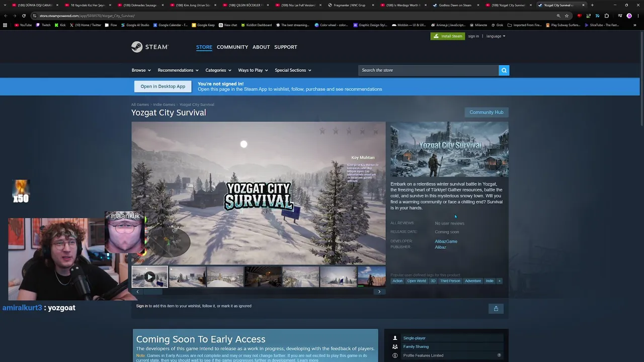Open the Milanote bookmark
Screen dimensions: 644x362
(478, 25)
